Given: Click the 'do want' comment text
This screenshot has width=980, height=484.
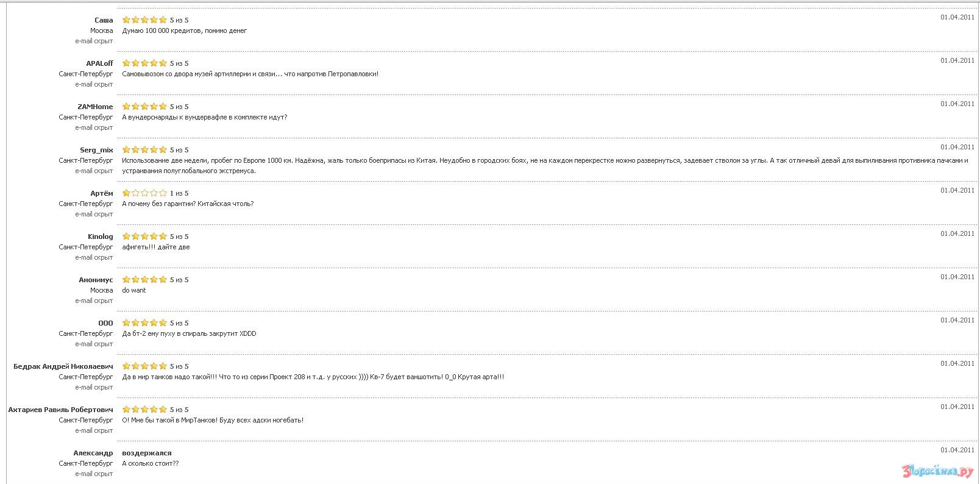Looking at the screenshot, I should [x=134, y=290].
